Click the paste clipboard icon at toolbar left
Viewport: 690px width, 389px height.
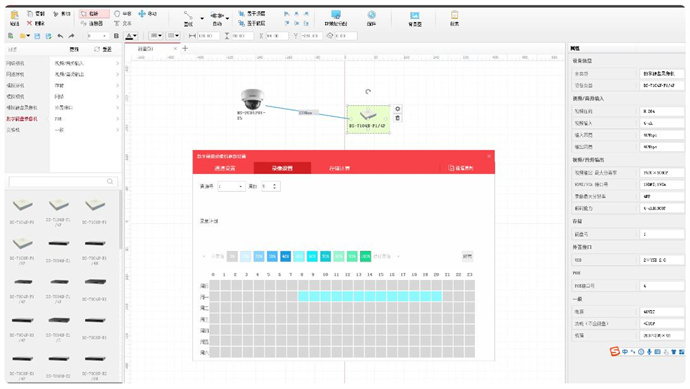15,15
